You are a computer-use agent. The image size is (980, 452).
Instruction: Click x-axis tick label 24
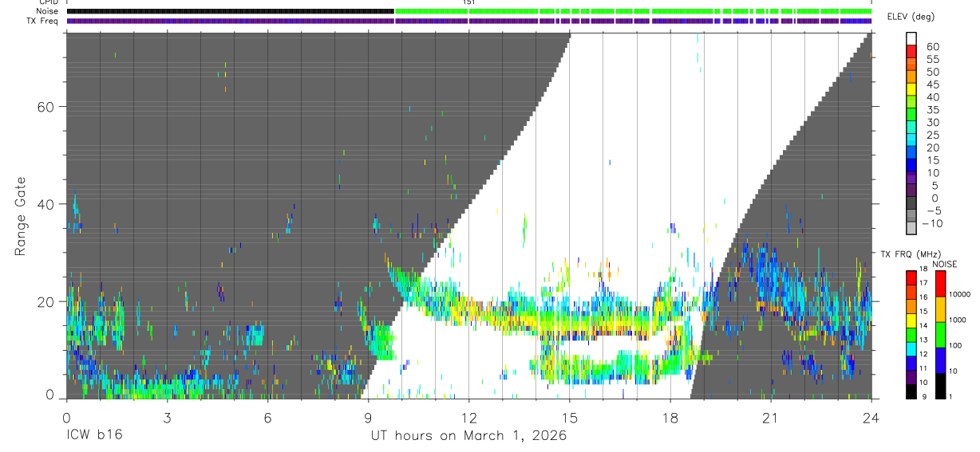(871, 418)
